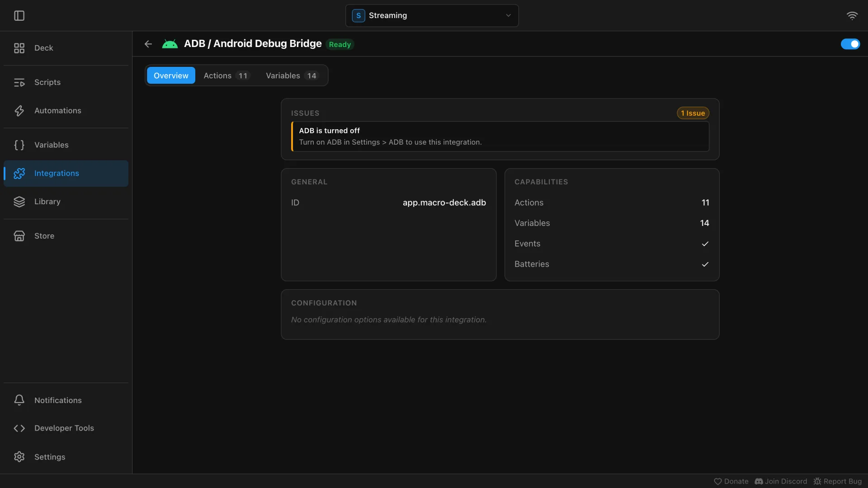
Task: Open Automations lightning icon
Action: (19, 111)
